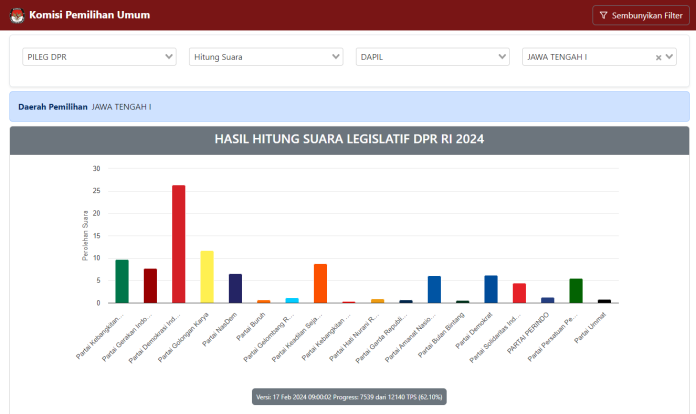Clear the JAWA TENGAH I selection
This screenshot has height=414, width=696.
pos(658,57)
